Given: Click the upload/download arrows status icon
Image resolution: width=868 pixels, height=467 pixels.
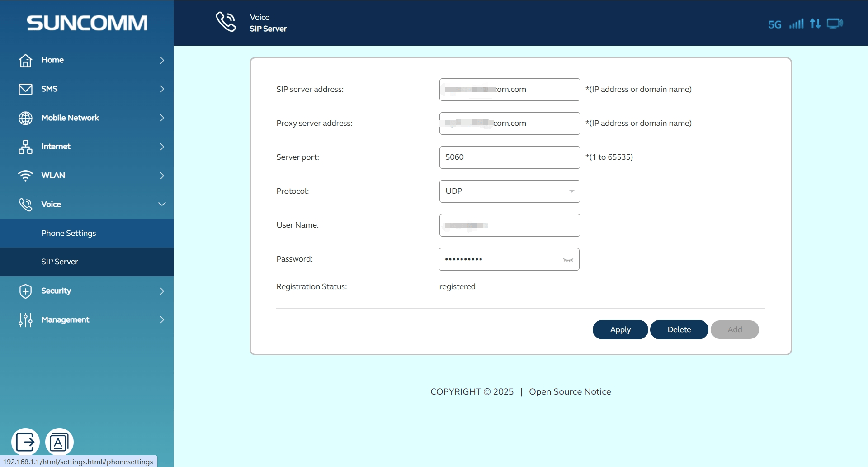Looking at the screenshot, I should pos(816,24).
